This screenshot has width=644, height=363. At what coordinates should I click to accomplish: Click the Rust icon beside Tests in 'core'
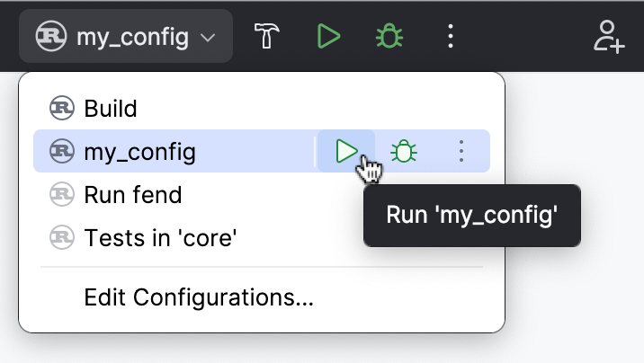coord(62,237)
